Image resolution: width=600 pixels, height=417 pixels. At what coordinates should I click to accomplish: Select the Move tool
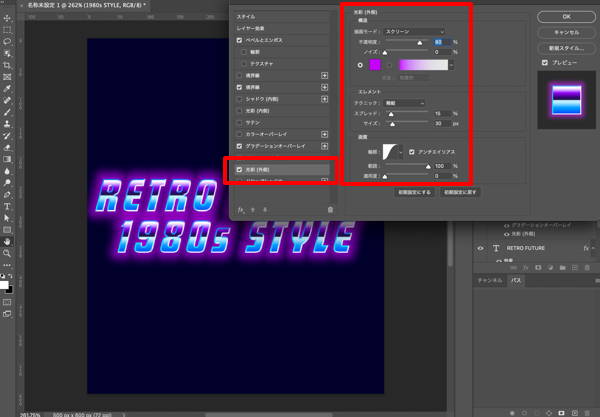click(x=7, y=18)
